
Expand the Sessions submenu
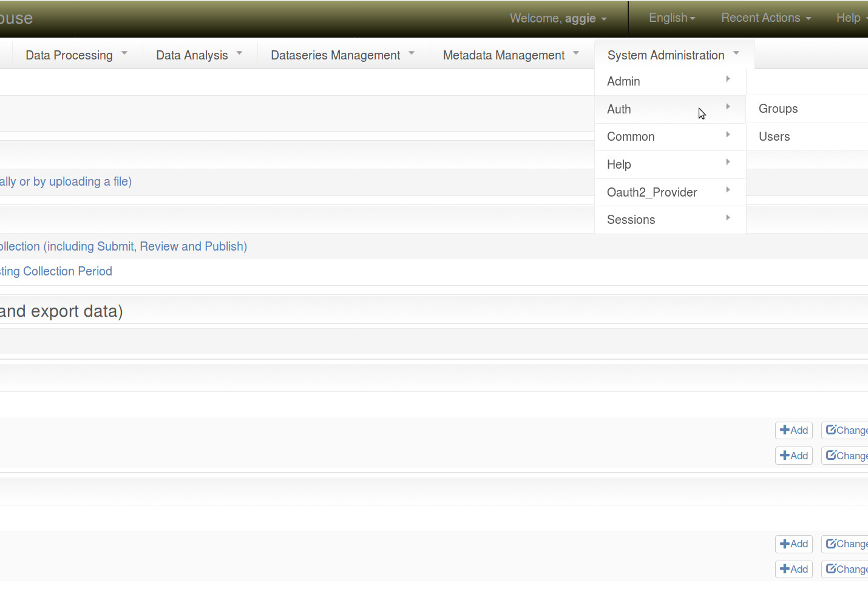click(x=631, y=220)
